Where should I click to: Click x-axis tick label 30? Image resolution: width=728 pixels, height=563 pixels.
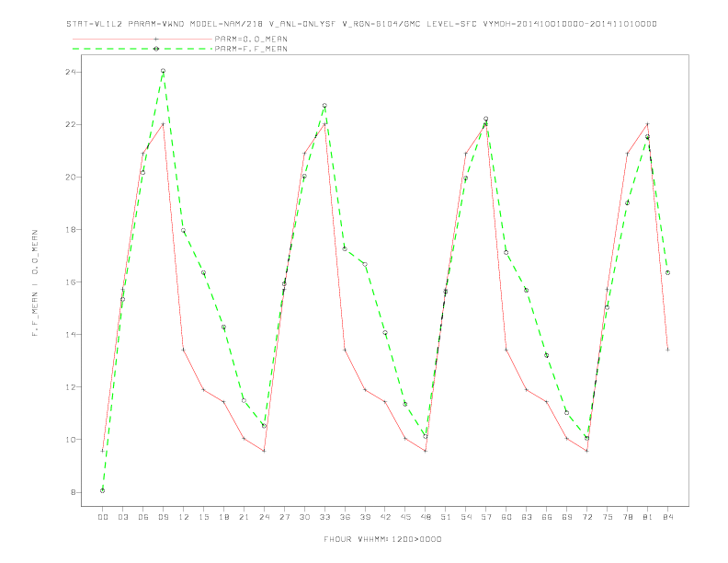[304, 517]
